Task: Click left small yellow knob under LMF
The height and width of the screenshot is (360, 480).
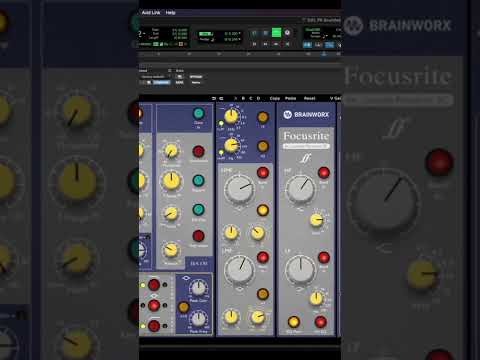Action: [231, 317]
